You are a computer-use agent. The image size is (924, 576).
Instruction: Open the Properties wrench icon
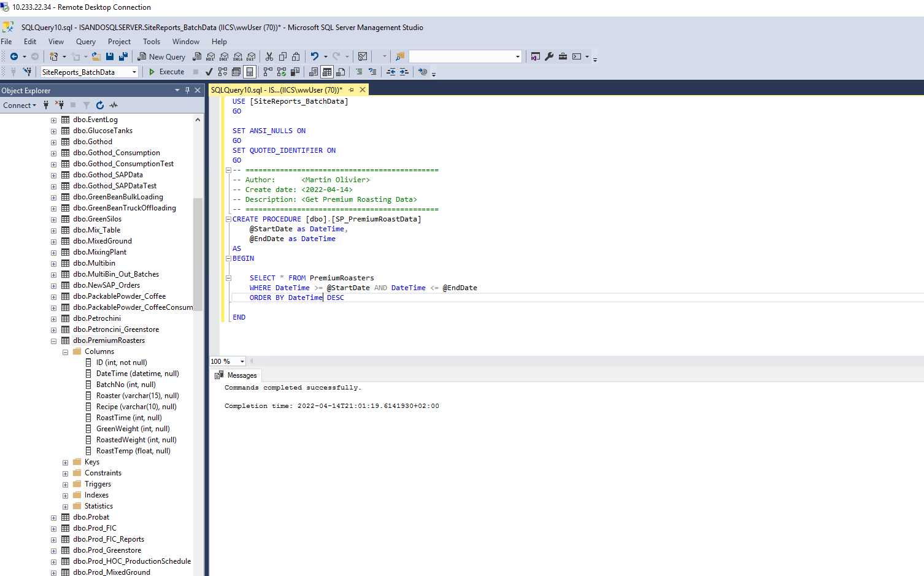(549, 56)
